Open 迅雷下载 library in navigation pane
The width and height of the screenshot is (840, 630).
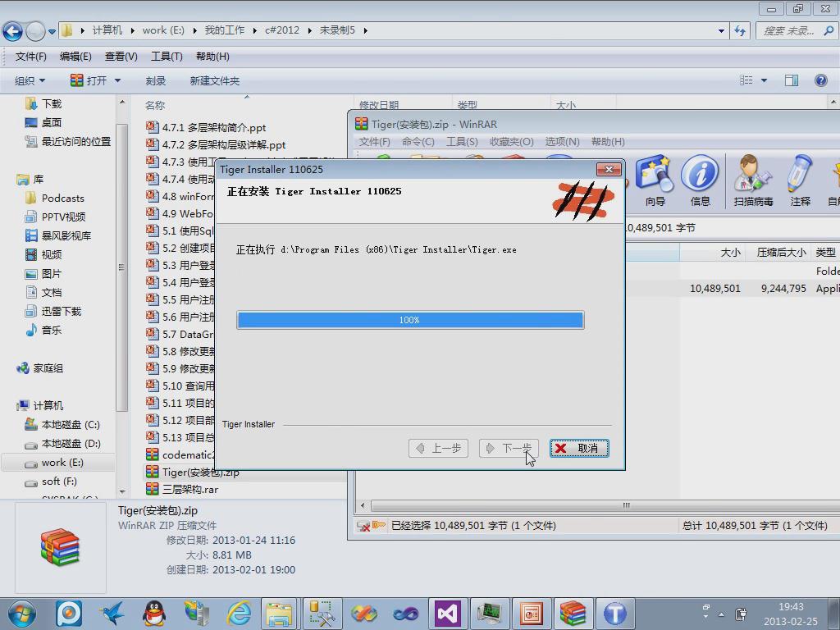(53, 311)
